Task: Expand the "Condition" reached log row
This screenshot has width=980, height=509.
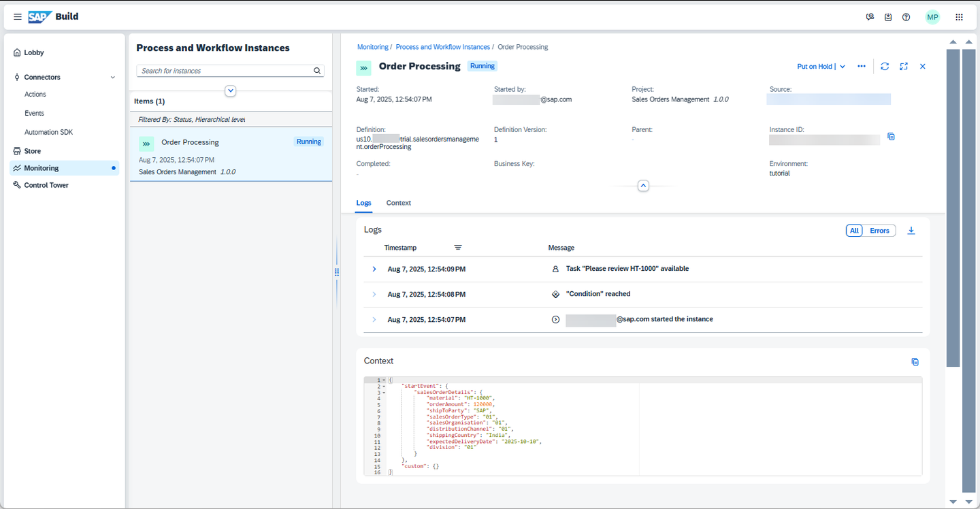Action: coord(374,294)
